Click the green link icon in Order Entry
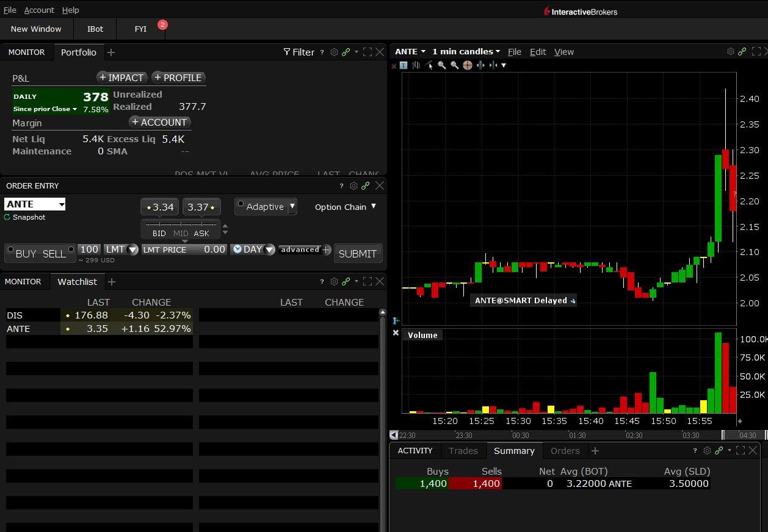The height and width of the screenshot is (532, 768). pyautogui.click(x=365, y=186)
